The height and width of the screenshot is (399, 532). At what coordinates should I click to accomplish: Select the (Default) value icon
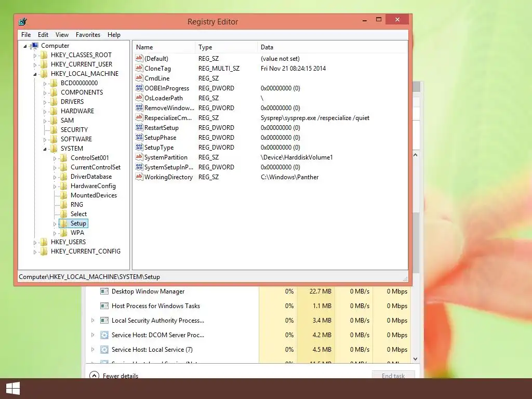coord(139,58)
